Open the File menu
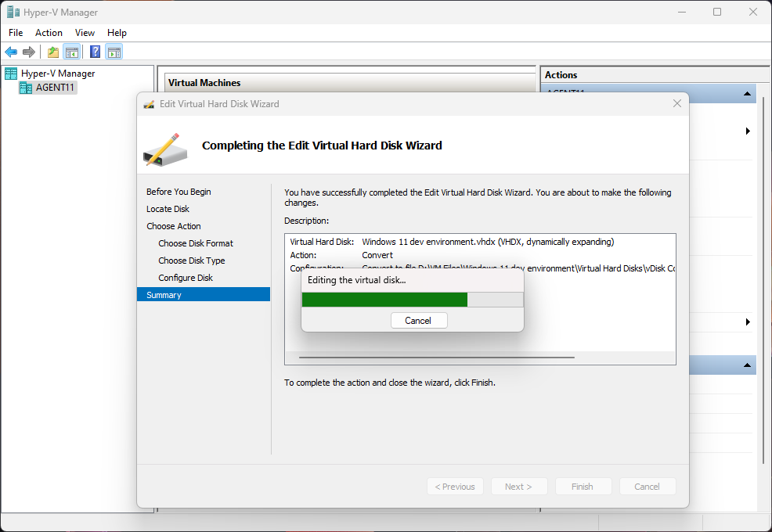The width and height of the screenshot is (772, 532). click(16, 33)
